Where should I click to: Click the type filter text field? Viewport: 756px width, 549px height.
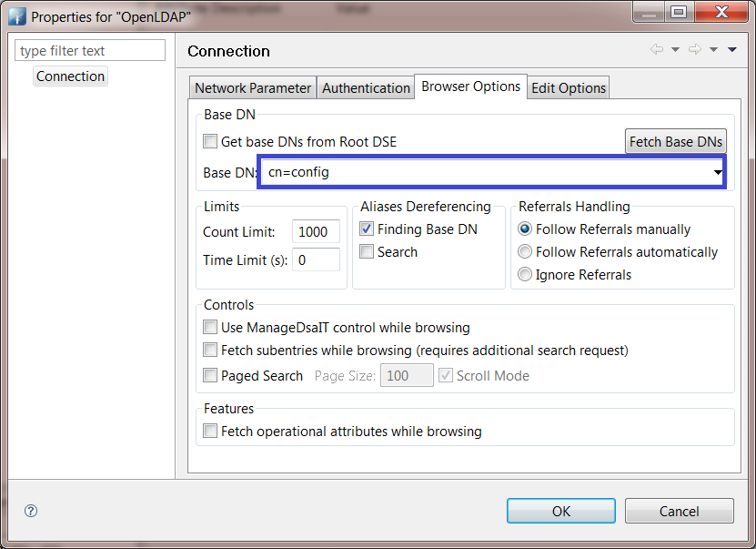[90, 50]
